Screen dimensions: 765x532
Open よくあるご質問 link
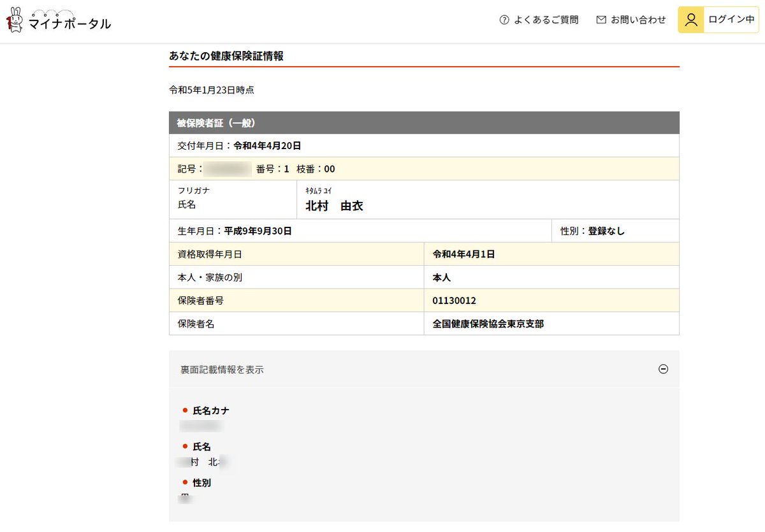pyautogui.click(x=545, y=20)
